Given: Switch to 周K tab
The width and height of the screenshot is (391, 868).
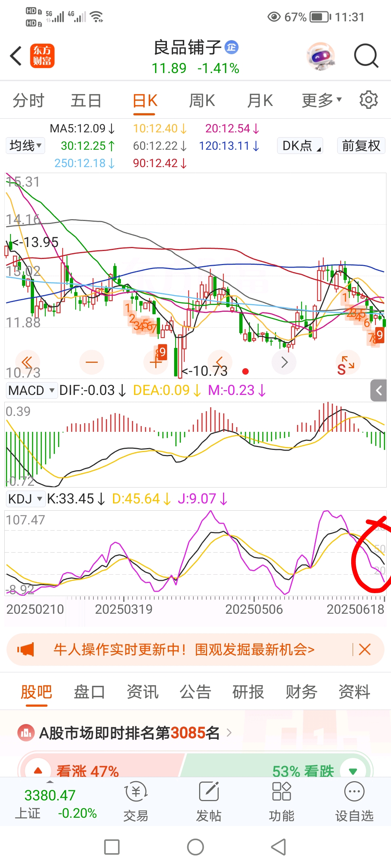Looking at the screenshot, I should point(202,100).
